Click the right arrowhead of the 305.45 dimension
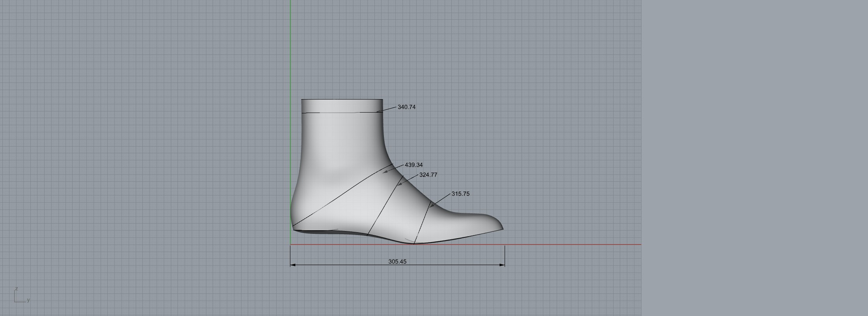The image size is (868, 316). 503,265
